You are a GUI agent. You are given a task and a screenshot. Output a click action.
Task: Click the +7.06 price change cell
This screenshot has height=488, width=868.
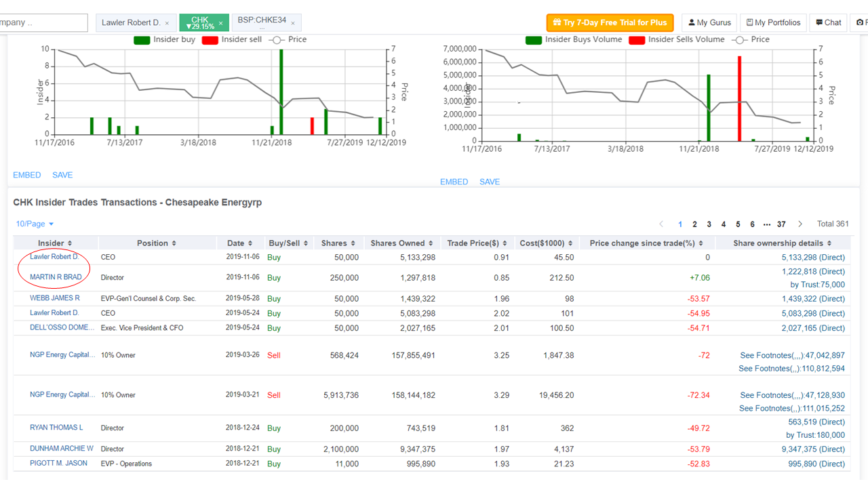700,278
